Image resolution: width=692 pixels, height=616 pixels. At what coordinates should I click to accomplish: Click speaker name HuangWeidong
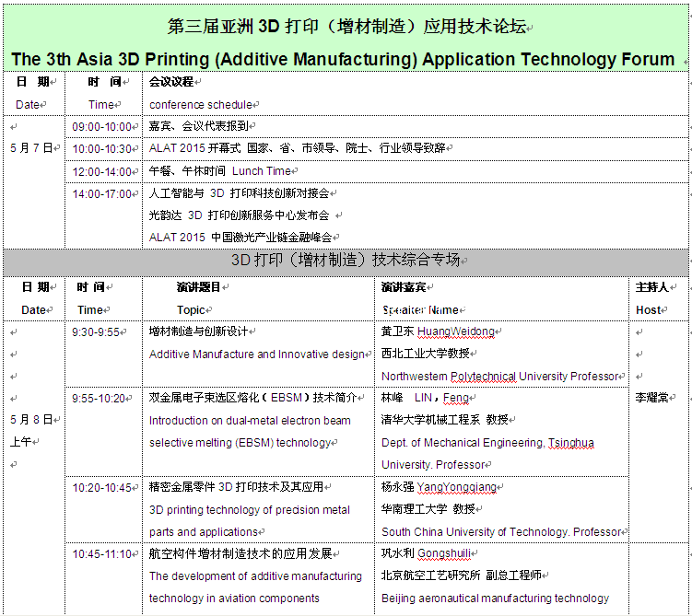tap(455, 331)
